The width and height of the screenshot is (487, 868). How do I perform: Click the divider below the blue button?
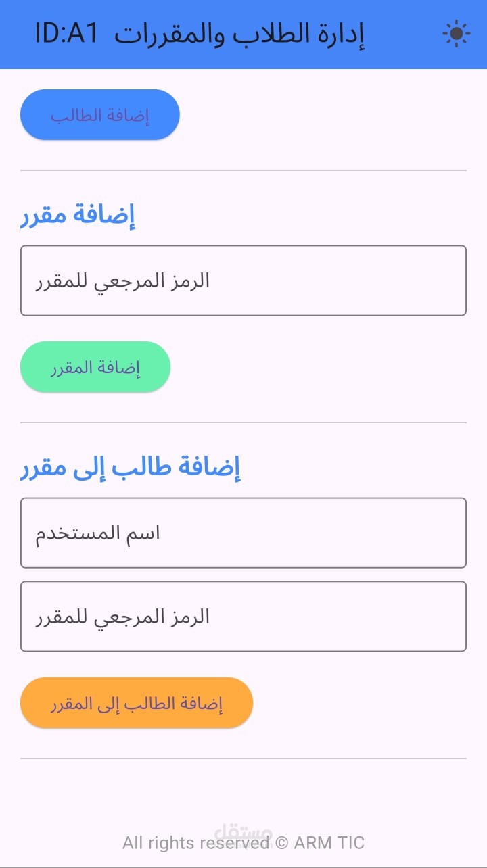[243, 170]
